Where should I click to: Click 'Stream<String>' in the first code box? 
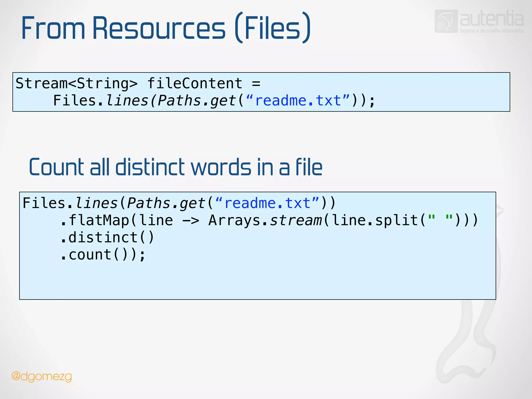point(77,84)
